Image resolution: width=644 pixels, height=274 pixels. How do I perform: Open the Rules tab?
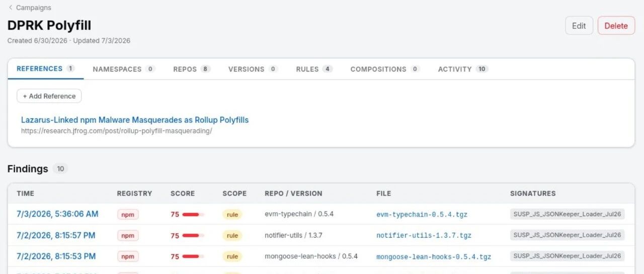(314, 69)
